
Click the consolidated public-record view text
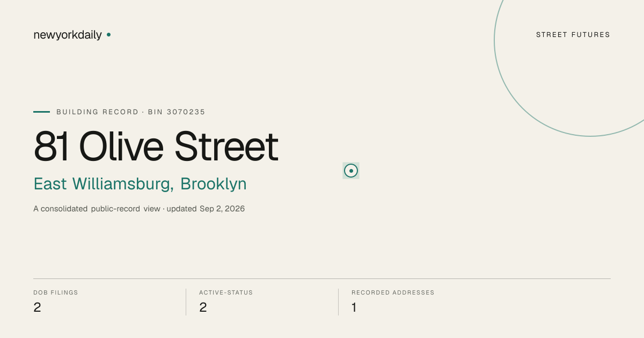(x=97, y=209)
